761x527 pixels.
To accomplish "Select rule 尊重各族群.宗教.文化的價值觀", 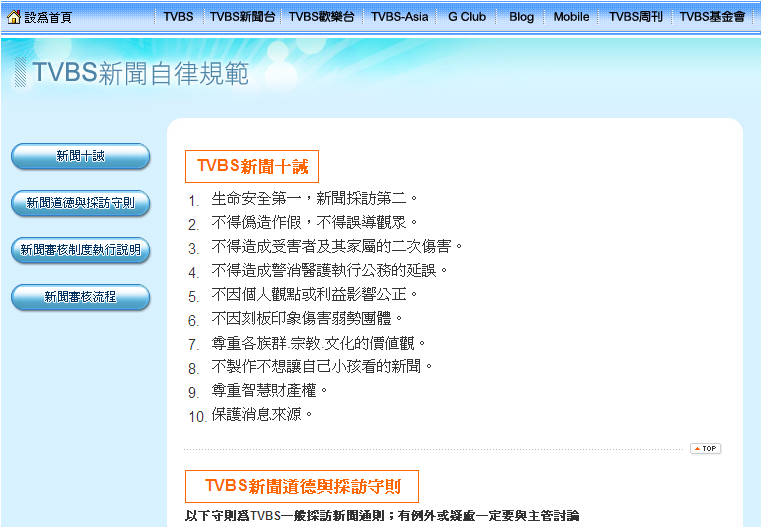I will coord(318,344).
